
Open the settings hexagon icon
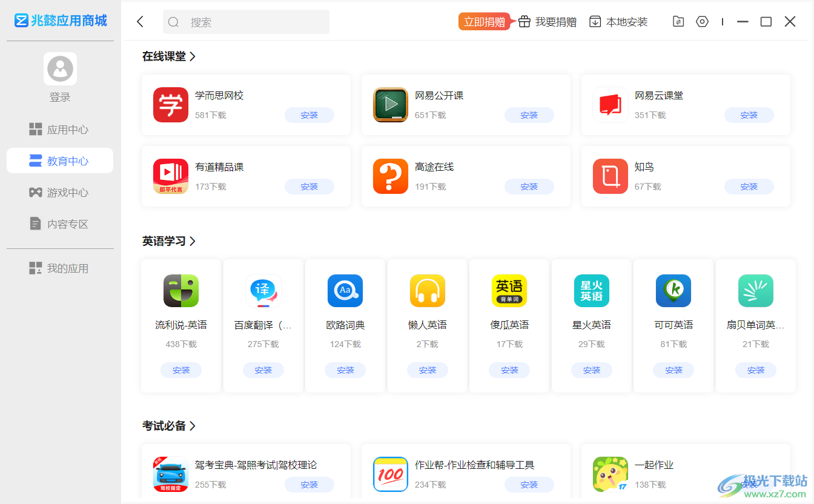tap(702, 22)
